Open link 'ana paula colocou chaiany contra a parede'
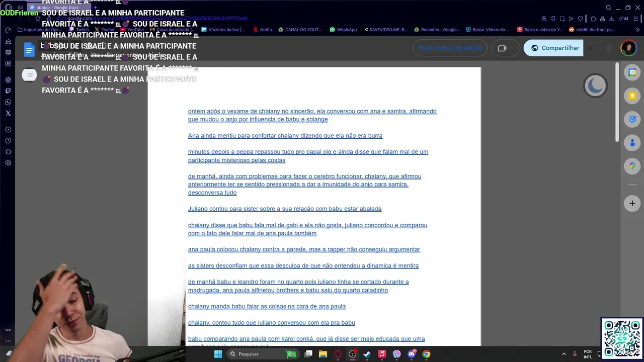Viewport: 644px width, 362px height. tap(304, 249)
